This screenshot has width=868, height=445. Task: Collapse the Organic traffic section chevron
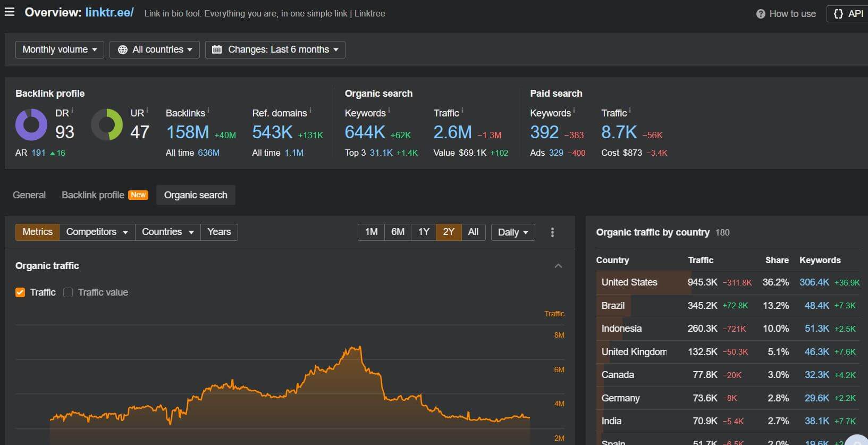pos(558,266)
